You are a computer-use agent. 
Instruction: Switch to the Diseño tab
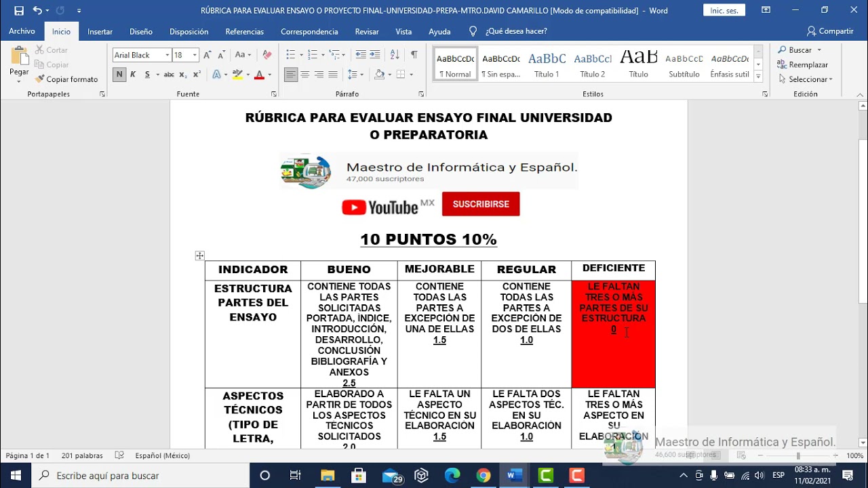coord(141,31)
